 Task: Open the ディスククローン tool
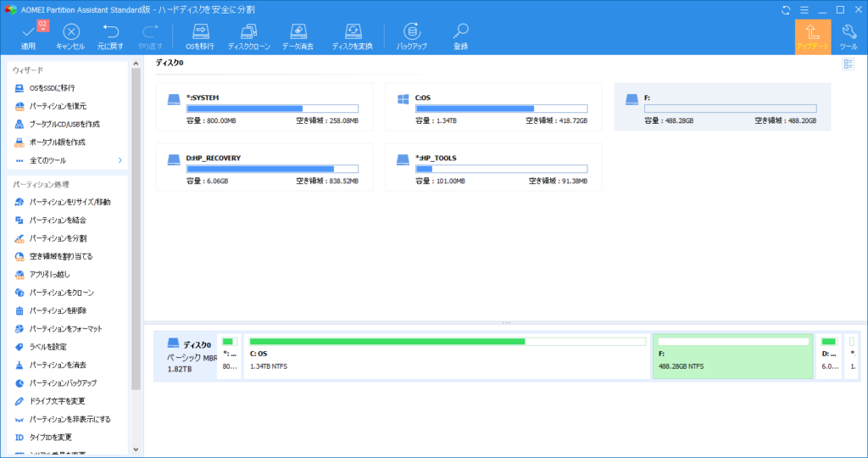coord(249,36)
